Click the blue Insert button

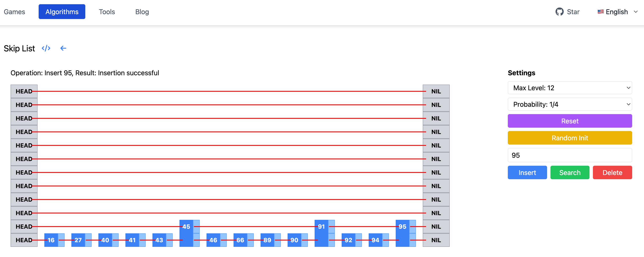coord(527,173)
